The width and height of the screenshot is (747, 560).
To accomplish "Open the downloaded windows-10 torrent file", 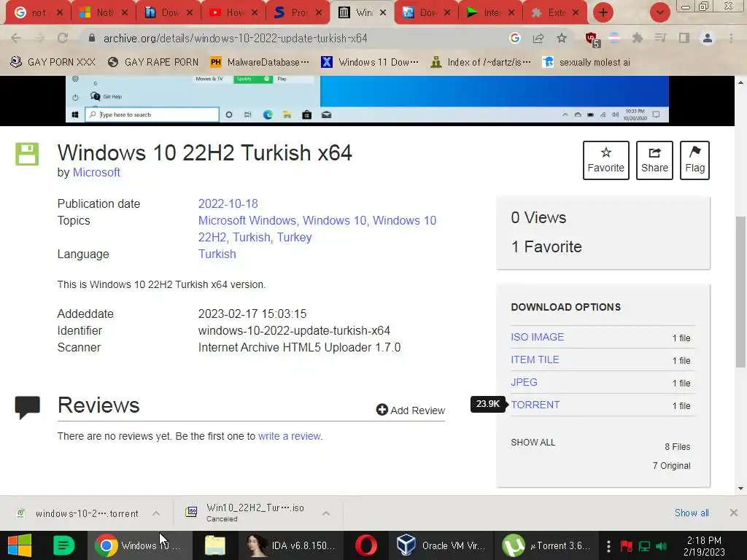I will click(77, 513).
